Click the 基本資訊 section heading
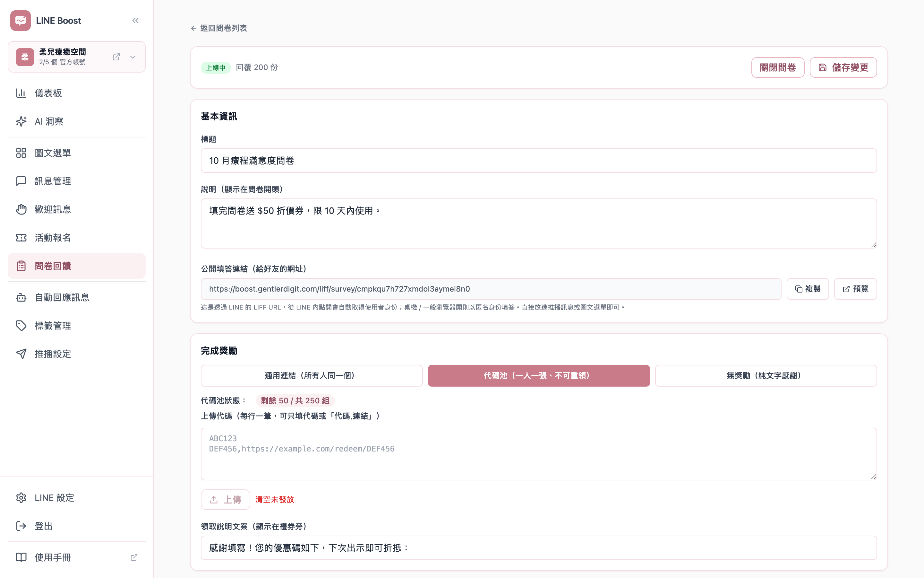924x578 pixels. click(x=219, y=117)
